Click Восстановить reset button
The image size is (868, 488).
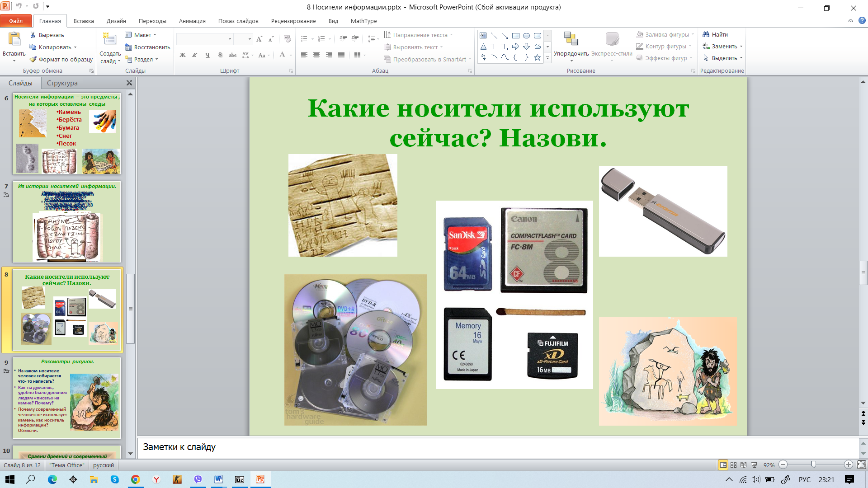(x=147, y=47)
